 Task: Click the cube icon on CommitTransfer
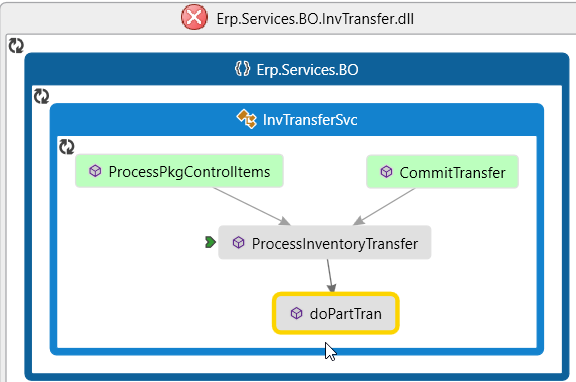(x=386, y=172)
